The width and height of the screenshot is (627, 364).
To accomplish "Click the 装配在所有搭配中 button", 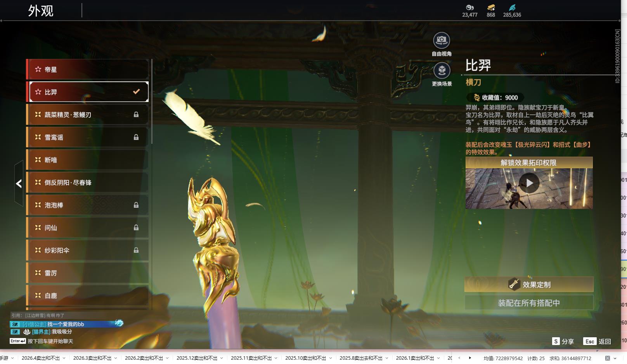I will (529, 303).
